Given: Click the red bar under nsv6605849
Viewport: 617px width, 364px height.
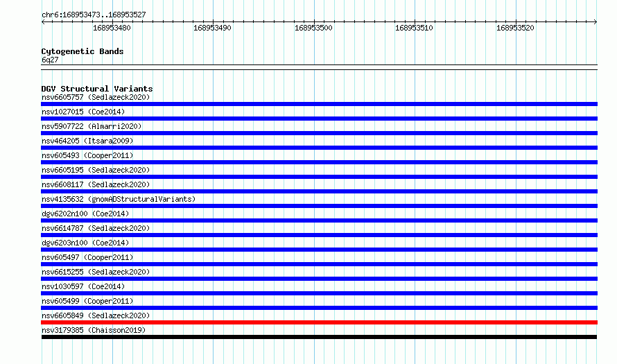Looking at the screenshot, I should (x=319, y=322).
